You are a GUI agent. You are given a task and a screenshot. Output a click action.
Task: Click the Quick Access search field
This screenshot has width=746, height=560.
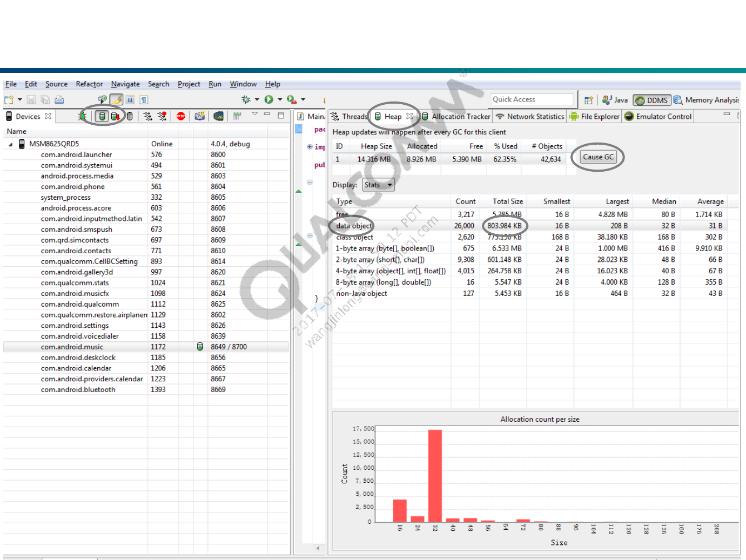(x=532, y=99)
